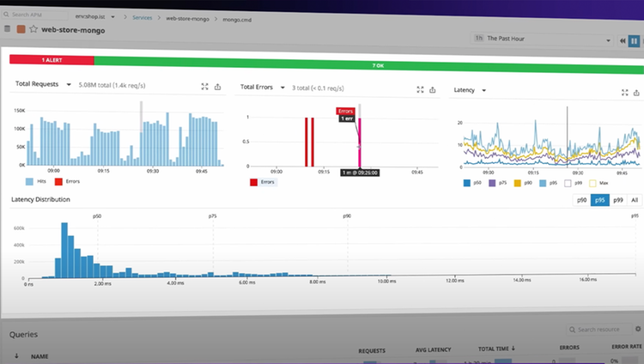Screen dimensions: 644x364
Task: Toggle the Hits color swatch in legend
Action: coord(29,182)
